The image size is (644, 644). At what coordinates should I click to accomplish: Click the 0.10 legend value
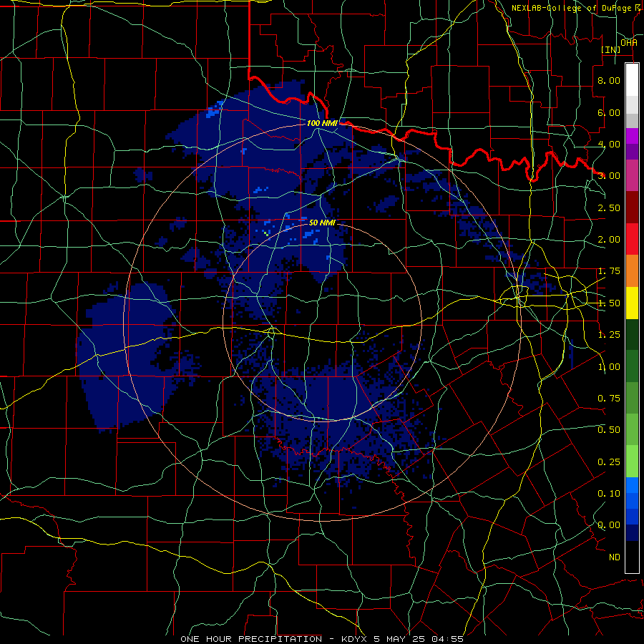pos(609,494)
